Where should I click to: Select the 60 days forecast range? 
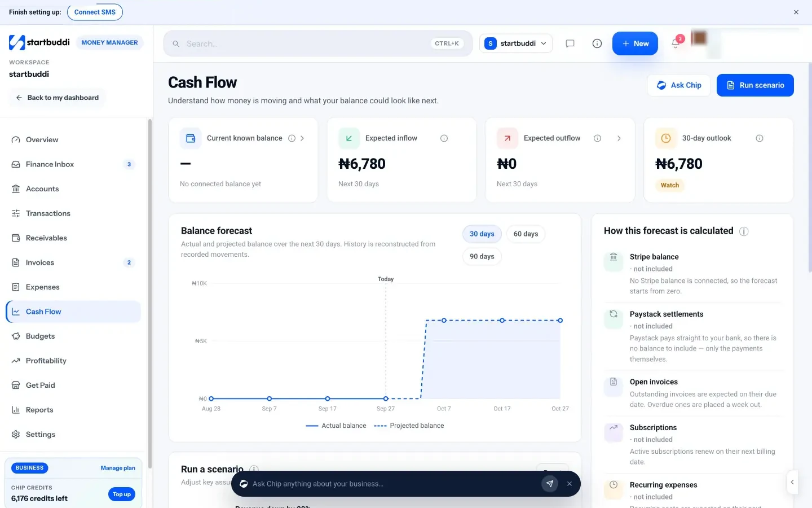tap(526, 234)
